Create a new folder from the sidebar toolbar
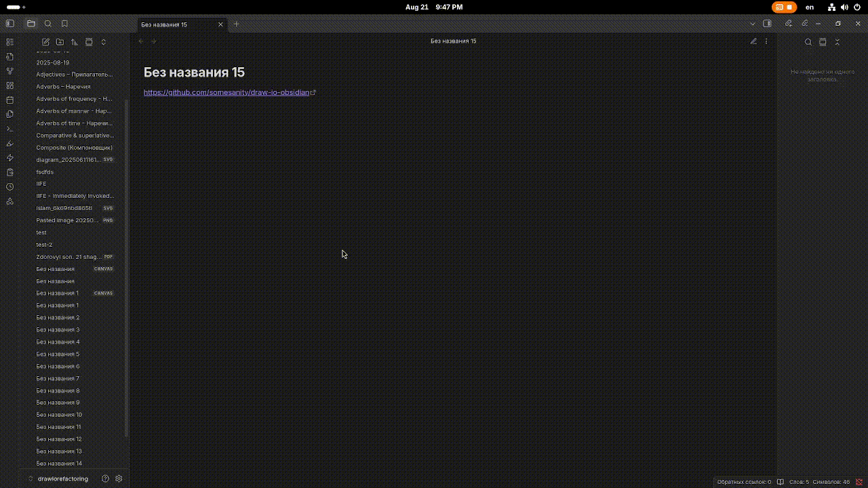 pyautogui.click(x=60, y=41)
